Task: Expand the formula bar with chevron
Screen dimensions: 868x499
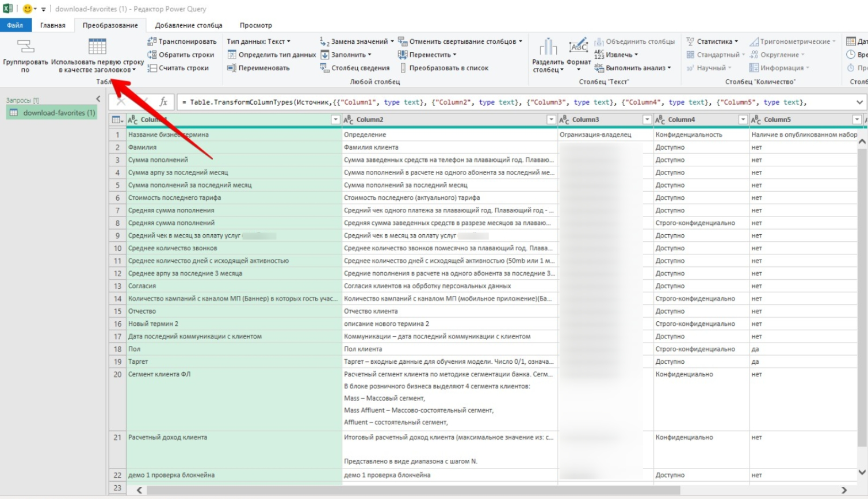Action: pos(859,102)
